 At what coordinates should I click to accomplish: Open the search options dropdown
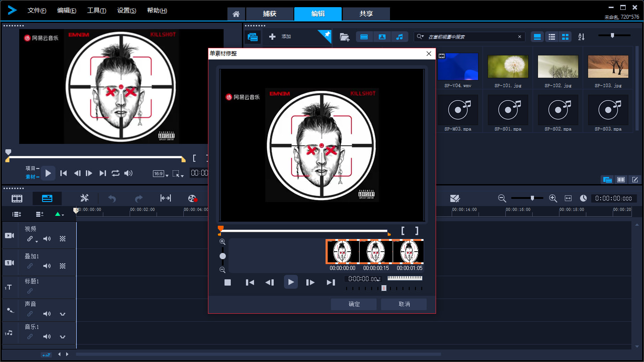[x=420, y=37]
